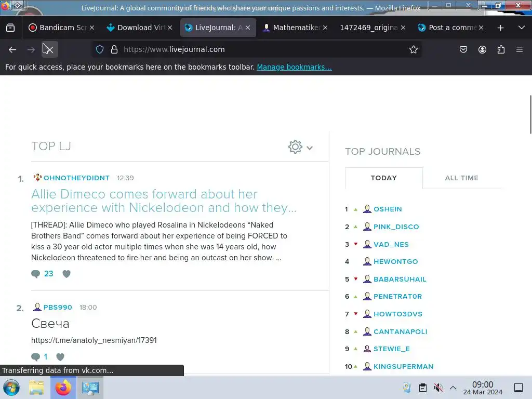532x399 pixels.
Task: Open file manager in taskbar
Action: click(36, 388)
